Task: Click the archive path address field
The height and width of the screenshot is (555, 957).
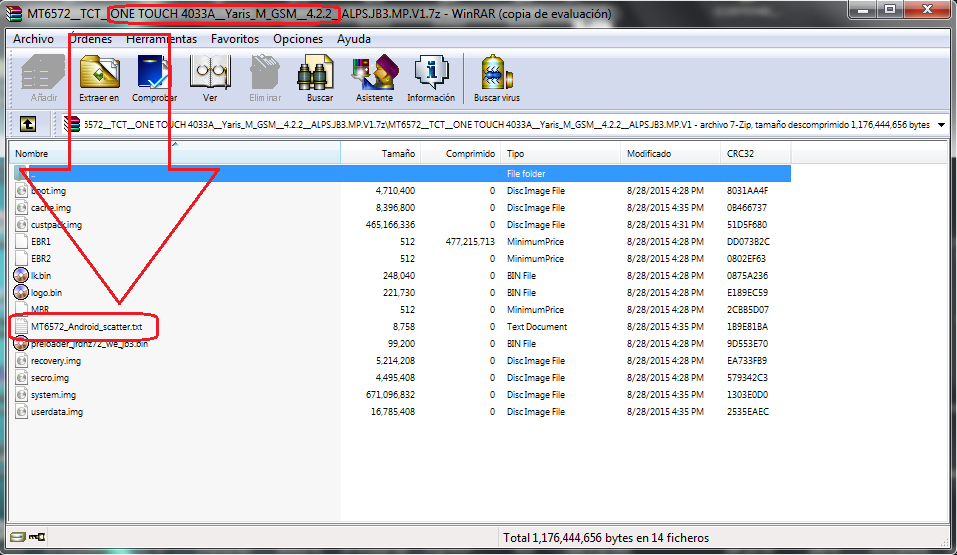Action: tap(507, 125)
